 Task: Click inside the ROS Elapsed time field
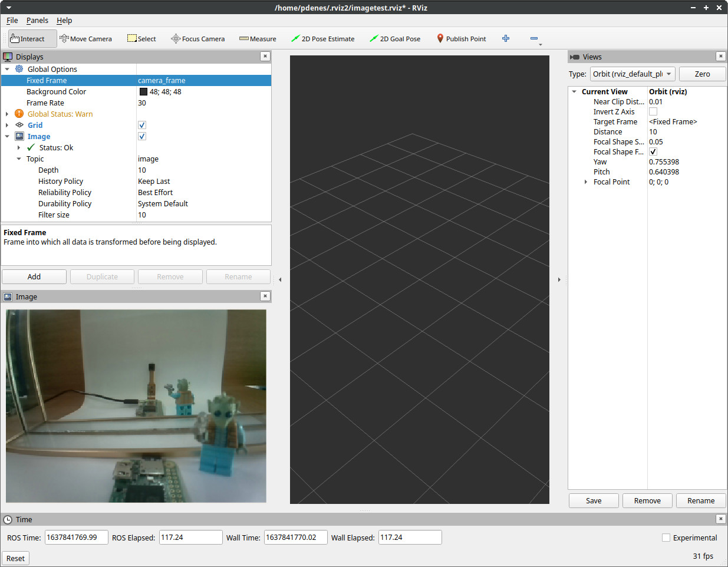(190, 537)
